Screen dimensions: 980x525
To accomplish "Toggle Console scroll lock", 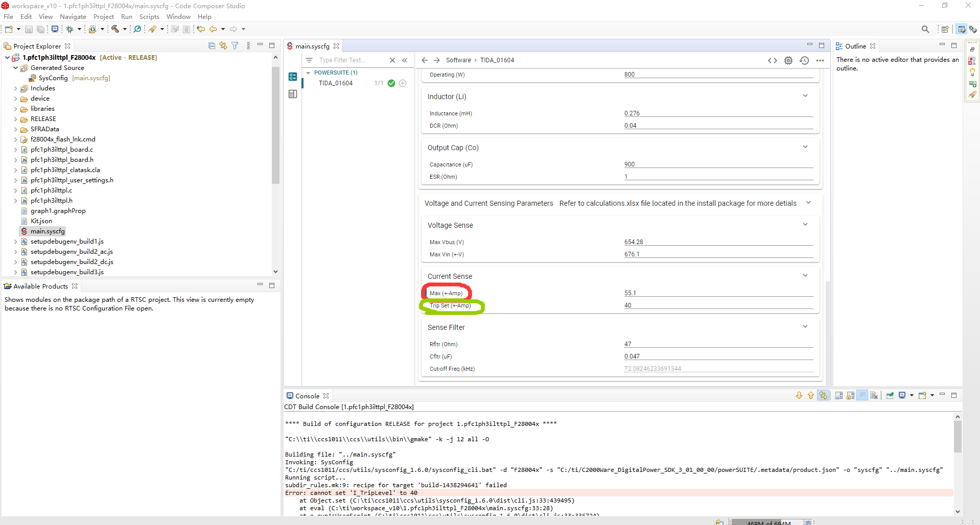I will [850, 395].
